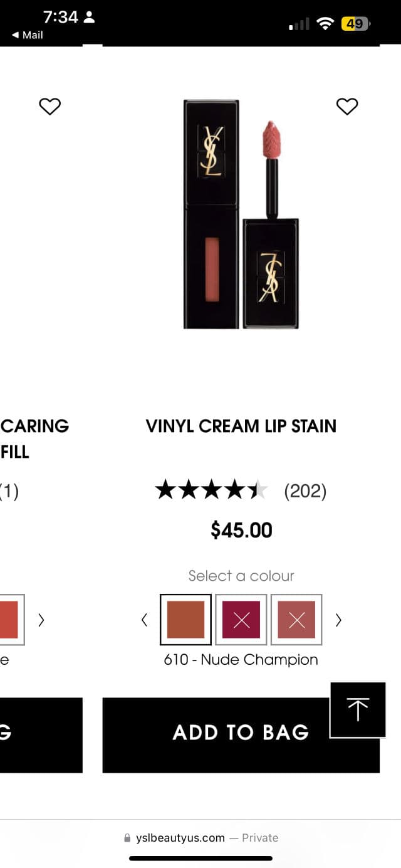Favorite the Vinyl Cream Lip Stain with heart icon

pyautogui.click(x=346, y=107)
